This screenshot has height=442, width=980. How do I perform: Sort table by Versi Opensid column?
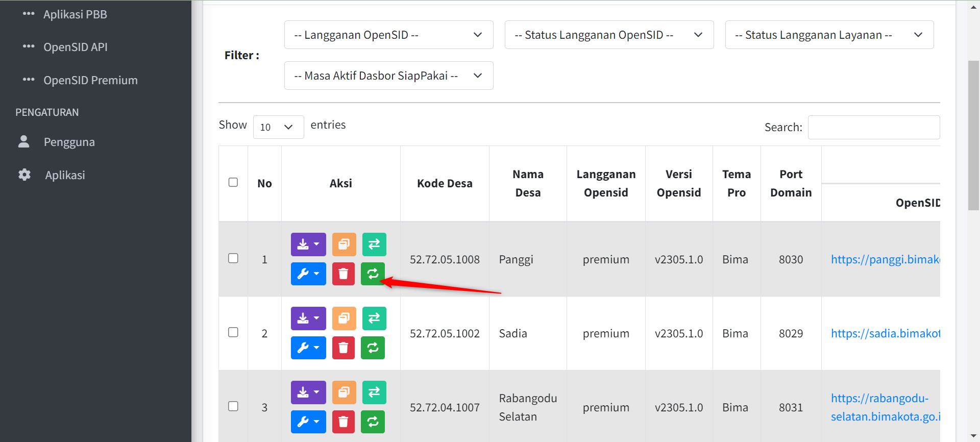pos(679,183)
